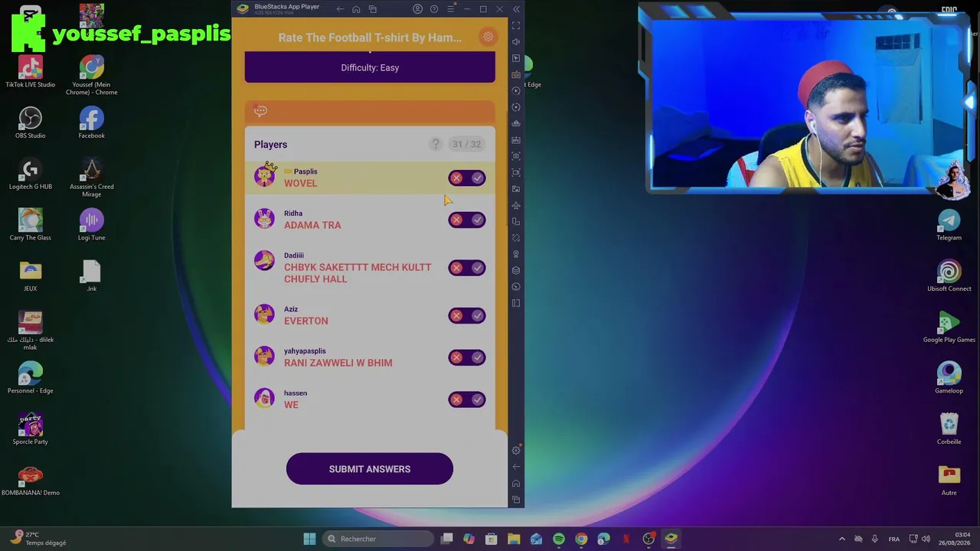Select the OBS Studio desktop icon
Viewport: 980px width, 551px height.
coord(31,123)
